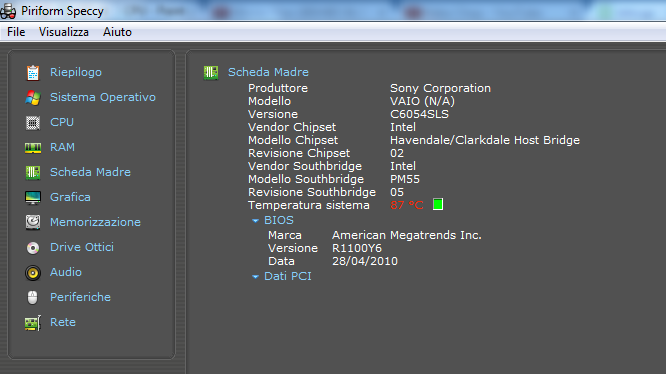This screenshot has height=374, width=666.
Task: Click the Temperatura sistema label
Action: (309, 205)
